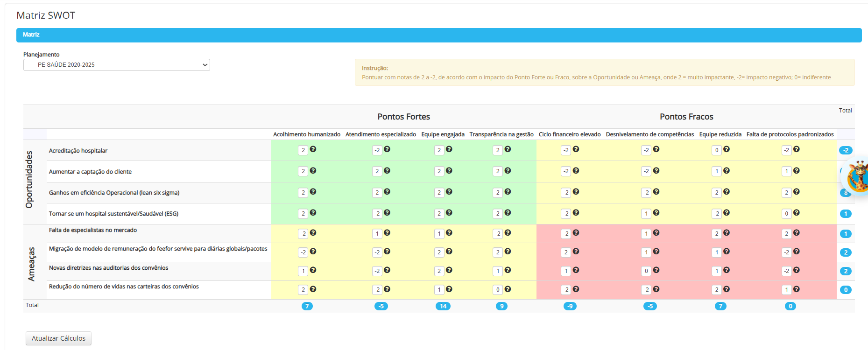Click the Ameaças vertical label
The height and width of the screenshot is (350, 868).
point(31,264)
